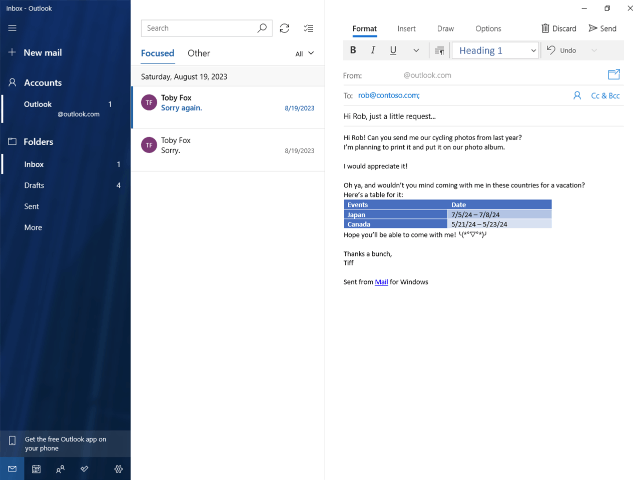
Task: Toggle bold formatting
Action: coord(353,50)
